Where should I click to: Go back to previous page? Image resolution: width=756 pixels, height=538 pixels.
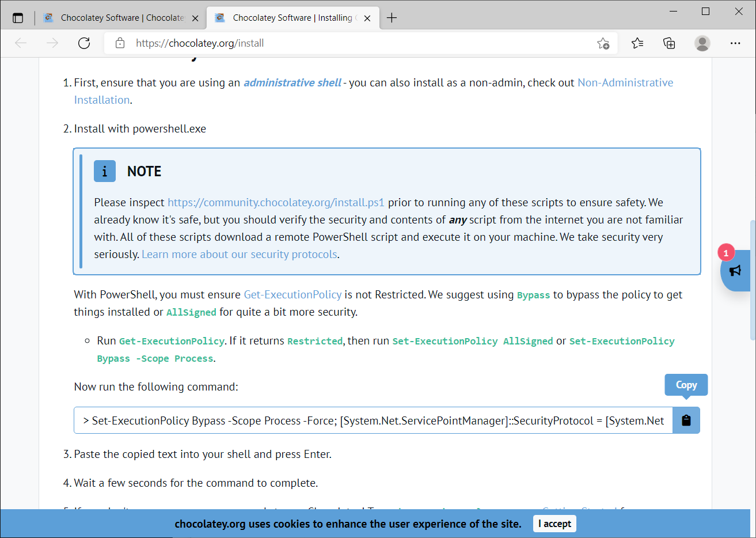click(x=21, y=43)
